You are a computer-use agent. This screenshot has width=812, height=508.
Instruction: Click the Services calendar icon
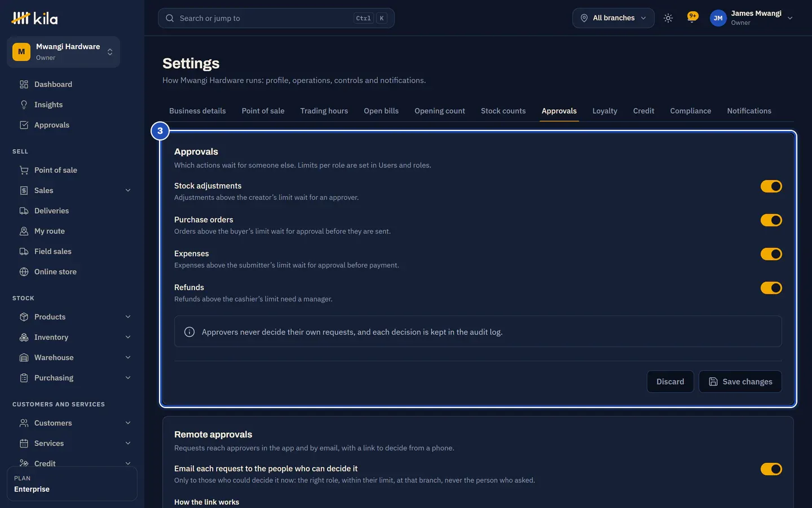(24, 444)
